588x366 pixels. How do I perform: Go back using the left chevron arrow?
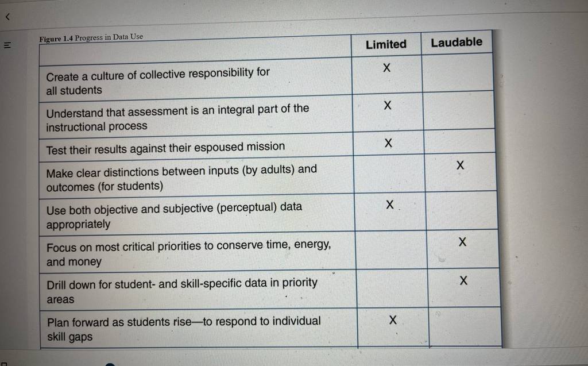[x=7, y=17]
